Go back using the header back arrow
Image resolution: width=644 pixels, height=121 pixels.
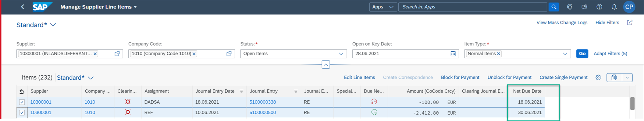tap(22, 7)
